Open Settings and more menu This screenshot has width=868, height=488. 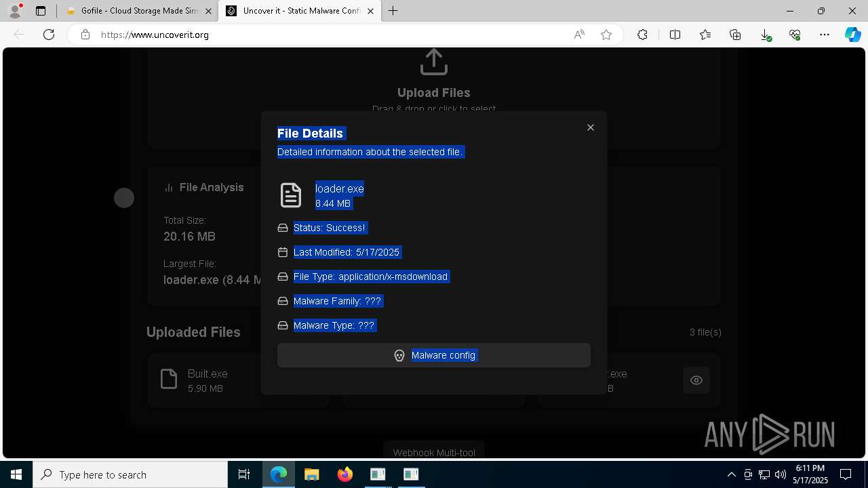pos(825,35)
